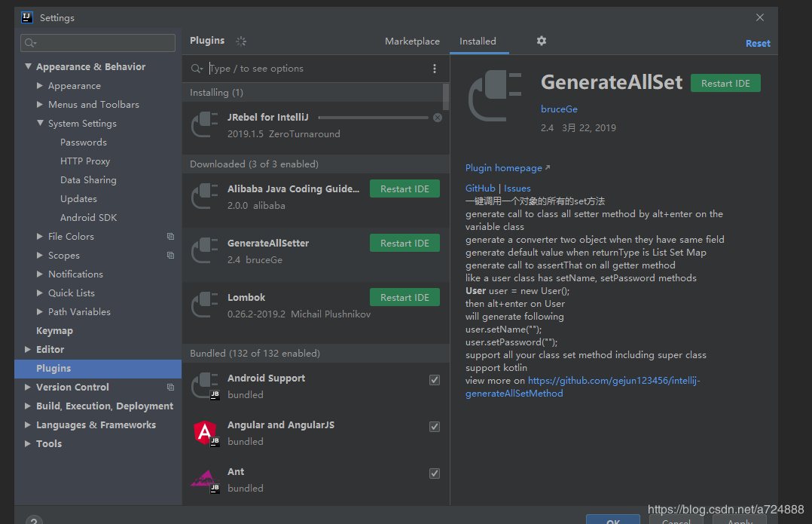Open the HTTP Proxy settings page
The width and height of the screenshot is (812, 524).
(x=85, y=161)
